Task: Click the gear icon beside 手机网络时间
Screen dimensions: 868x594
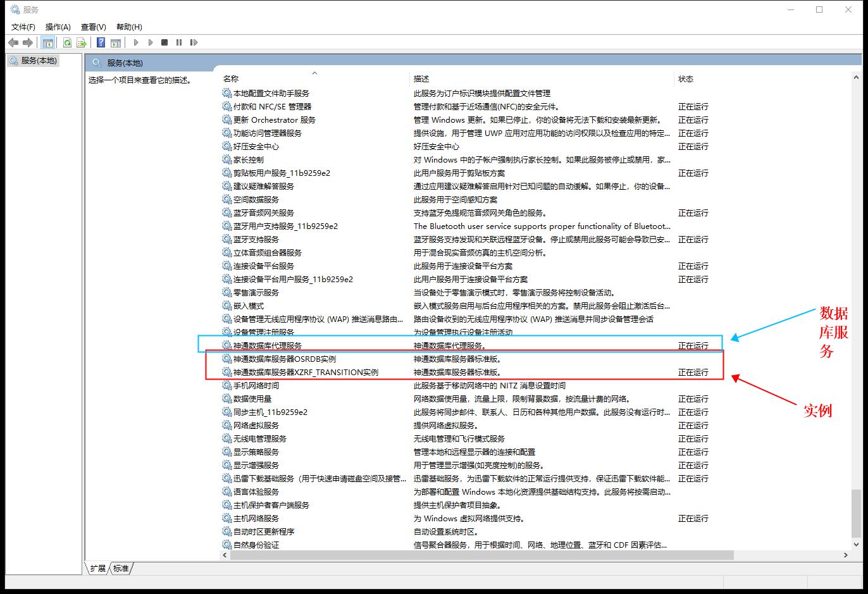Action: [227, 385]
